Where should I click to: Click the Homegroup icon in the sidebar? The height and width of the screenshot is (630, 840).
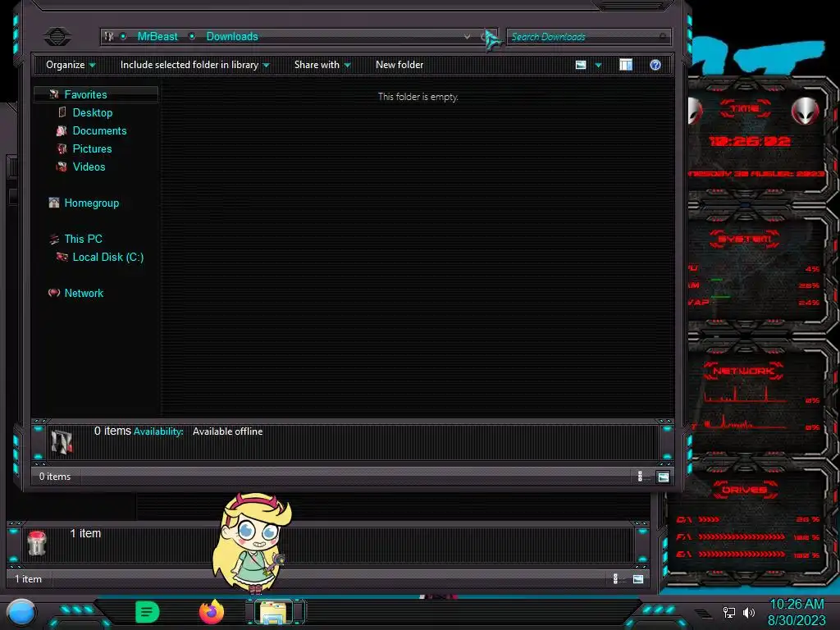coord(53,203)
